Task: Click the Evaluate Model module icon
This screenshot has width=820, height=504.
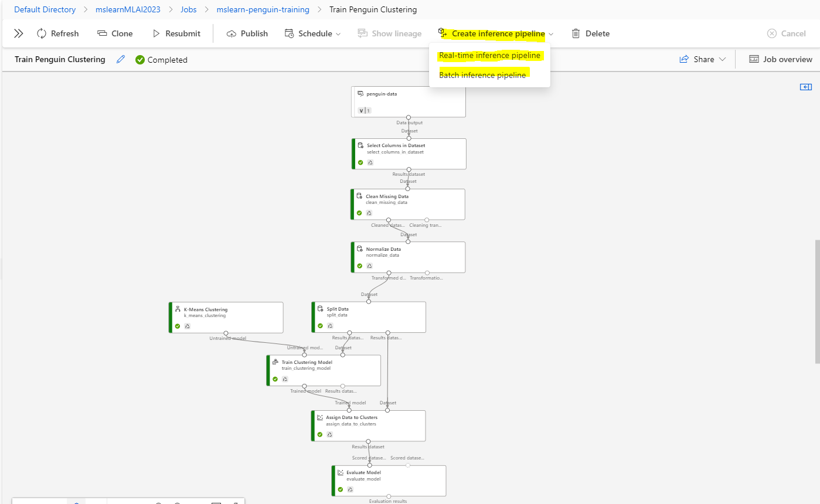Action: pos(341,472)
